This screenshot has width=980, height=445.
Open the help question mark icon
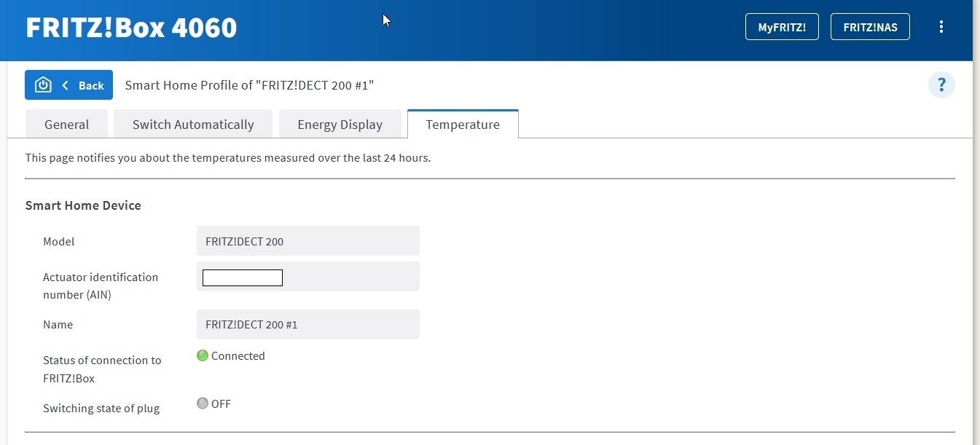(941, 85)
